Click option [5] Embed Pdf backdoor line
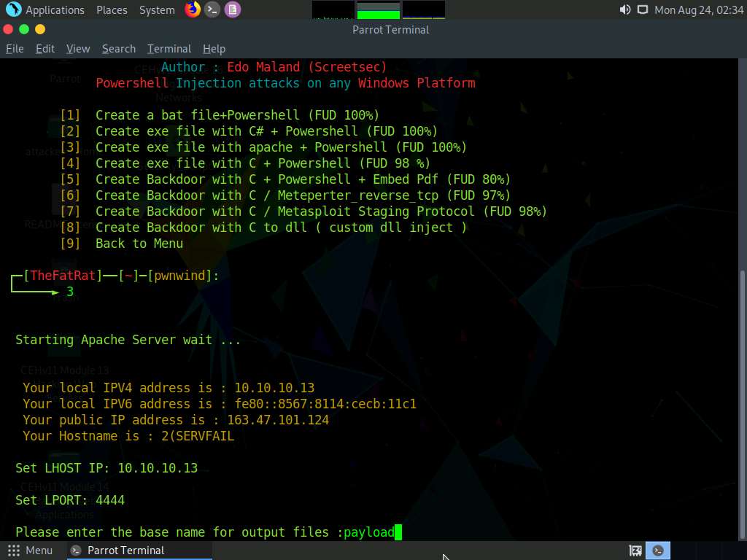747x560 pixels. pos(285,179)
